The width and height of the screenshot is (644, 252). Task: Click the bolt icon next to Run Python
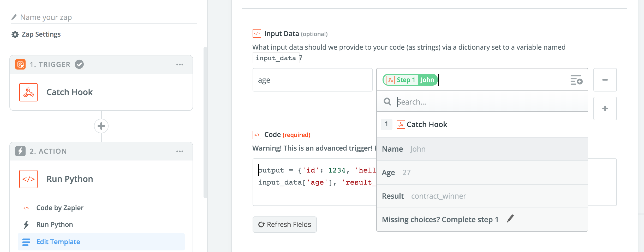pos(26,225)
